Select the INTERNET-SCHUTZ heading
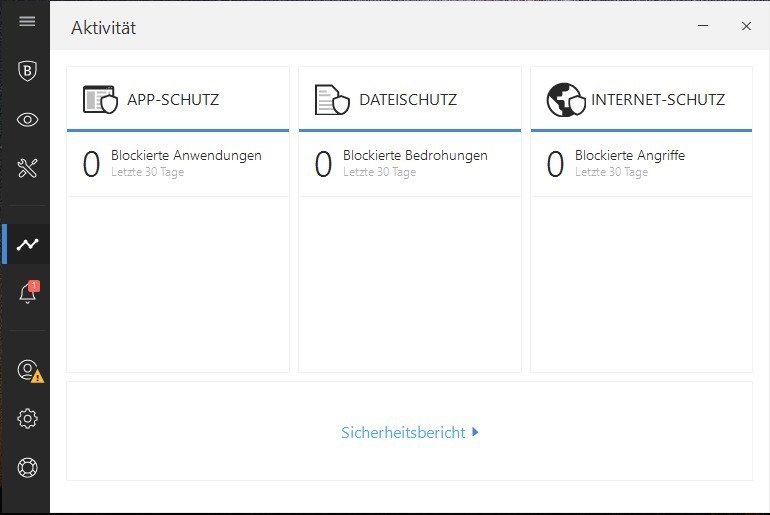770x515 pixels. pyautogui.click(x=658, y=100)
